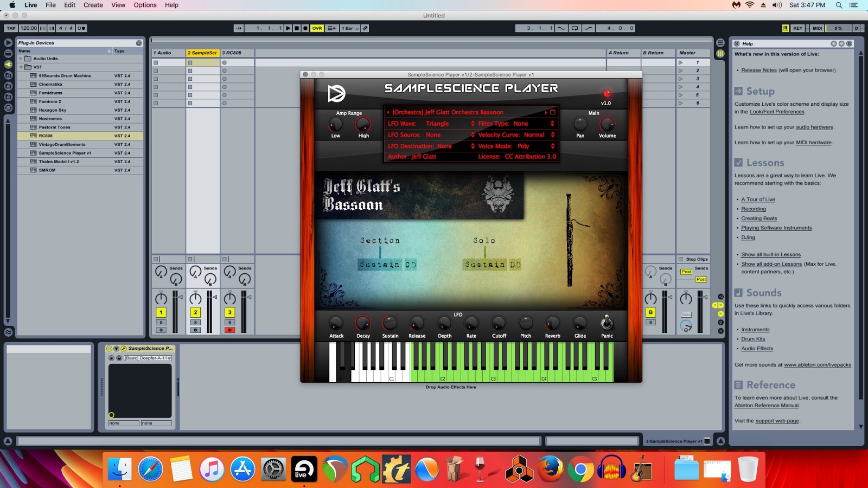Expand the Audio Units folder

tap(21, 59)
